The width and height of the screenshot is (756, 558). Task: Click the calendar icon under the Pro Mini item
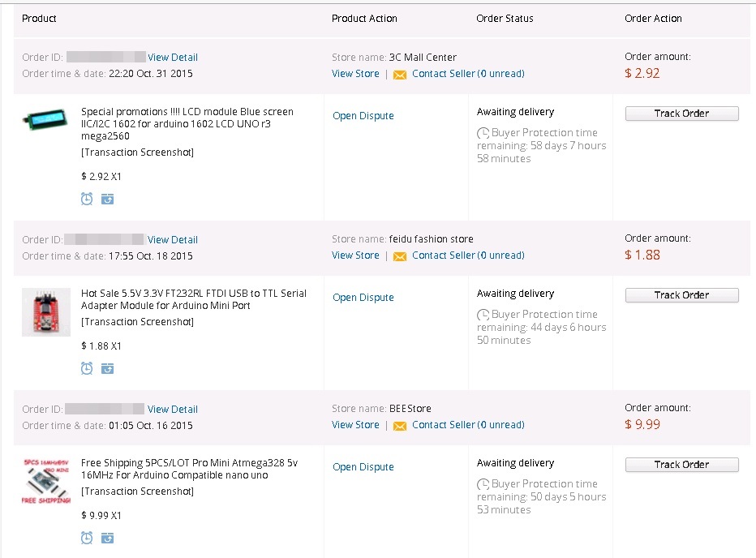107,538
